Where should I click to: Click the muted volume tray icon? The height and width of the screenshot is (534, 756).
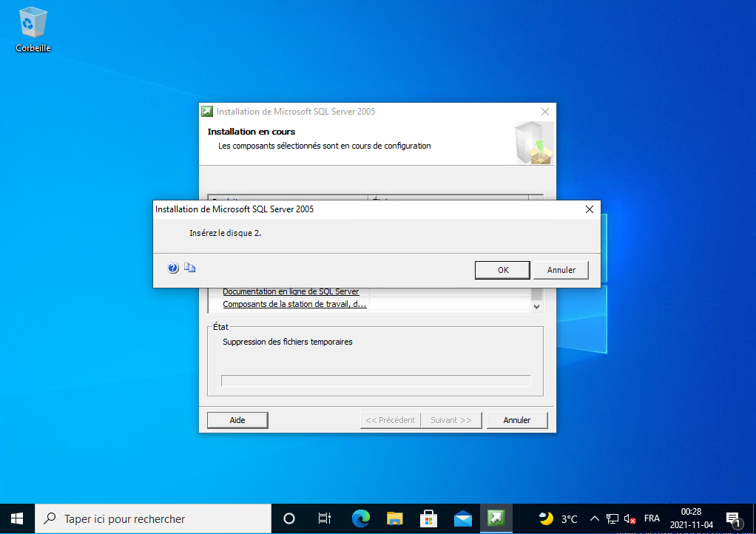(x=630, y=518)
